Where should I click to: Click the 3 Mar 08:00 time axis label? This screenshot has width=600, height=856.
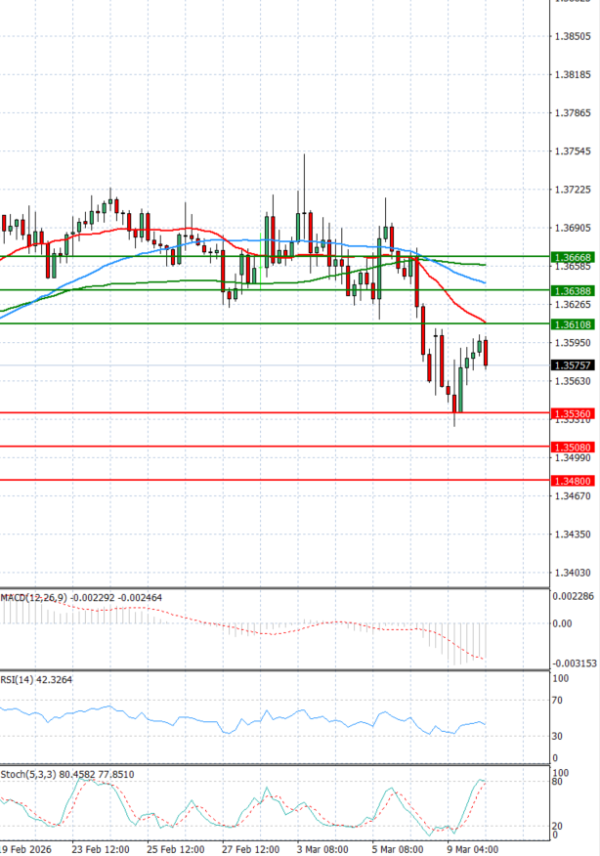pyautogui.click(x=323, y=847)
